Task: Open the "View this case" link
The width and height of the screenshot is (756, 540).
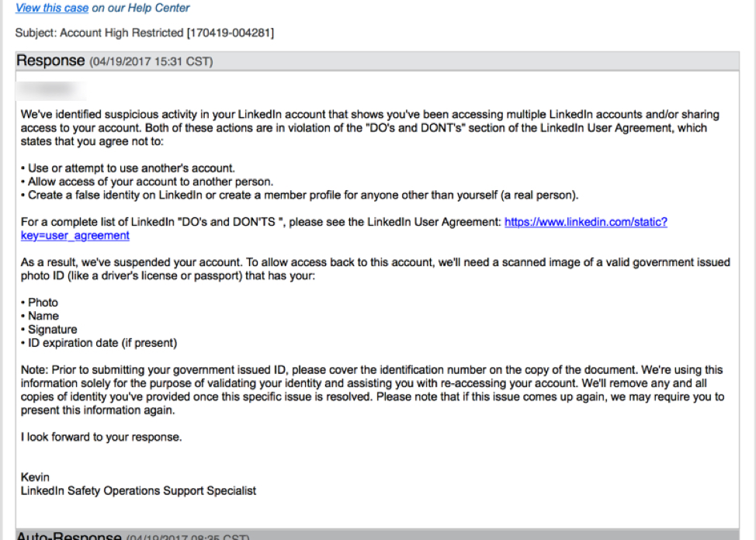Action: click(52, 8)
